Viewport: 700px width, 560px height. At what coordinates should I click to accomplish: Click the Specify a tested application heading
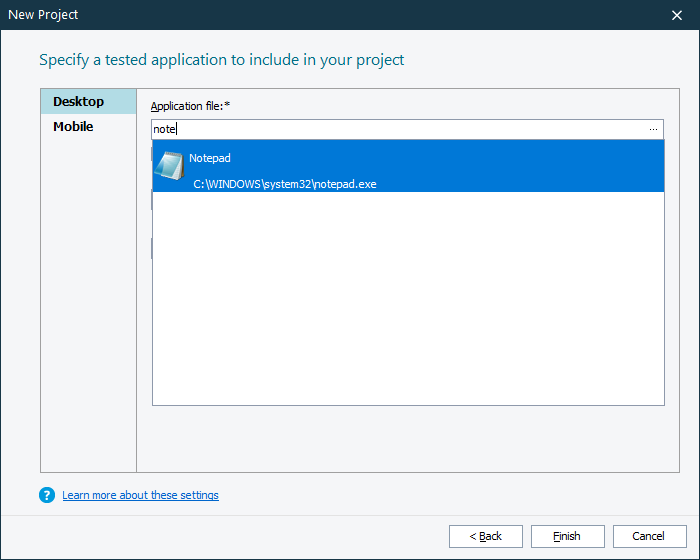[x=221, y=60]
